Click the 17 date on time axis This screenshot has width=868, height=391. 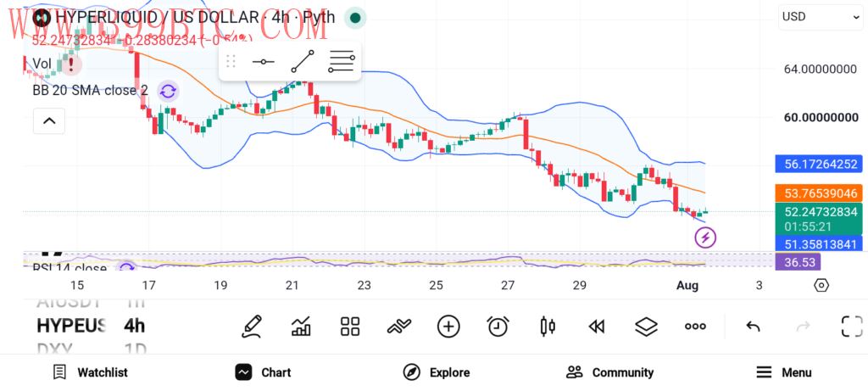148,286
